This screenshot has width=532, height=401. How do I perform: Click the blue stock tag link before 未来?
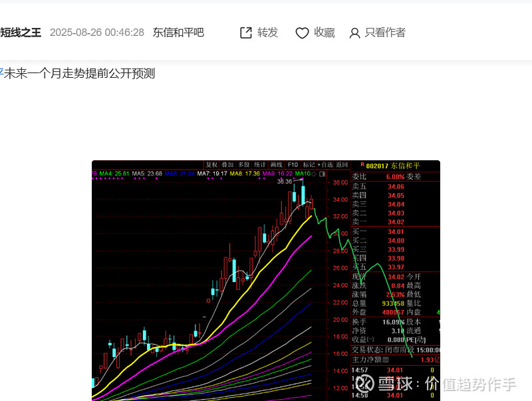point(1,73)
